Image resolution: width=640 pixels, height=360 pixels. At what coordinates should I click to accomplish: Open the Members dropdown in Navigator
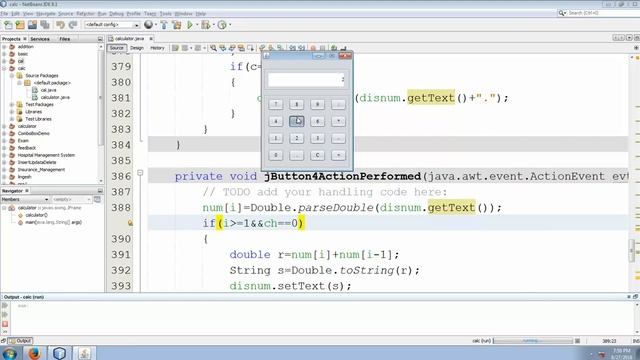25,199
